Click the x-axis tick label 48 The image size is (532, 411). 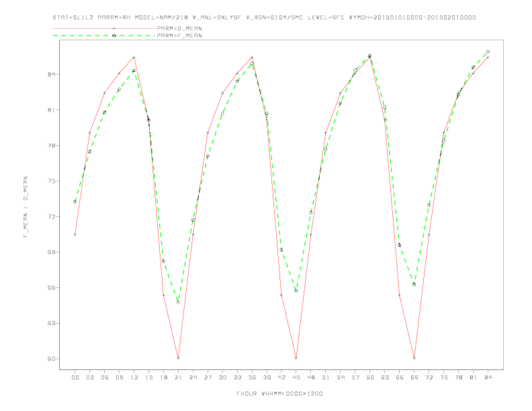[311, 377]
